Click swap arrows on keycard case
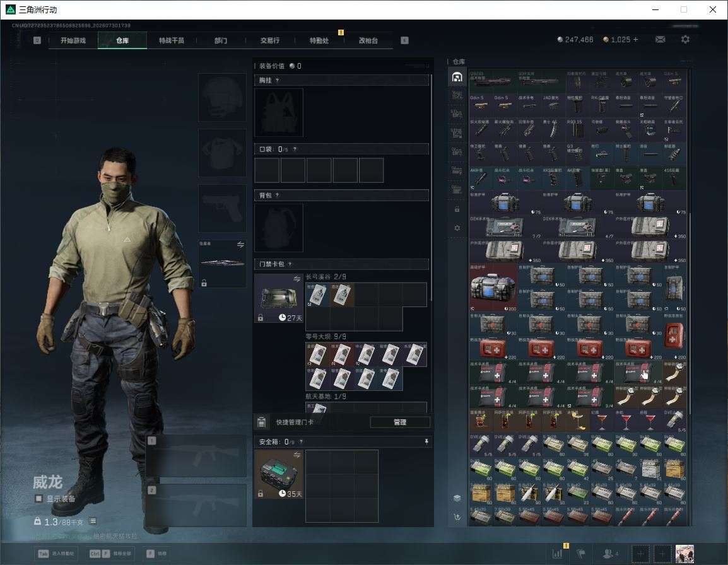Image resolution: width=728 pixels, height=565 pixels. click(x=296, y=279)
